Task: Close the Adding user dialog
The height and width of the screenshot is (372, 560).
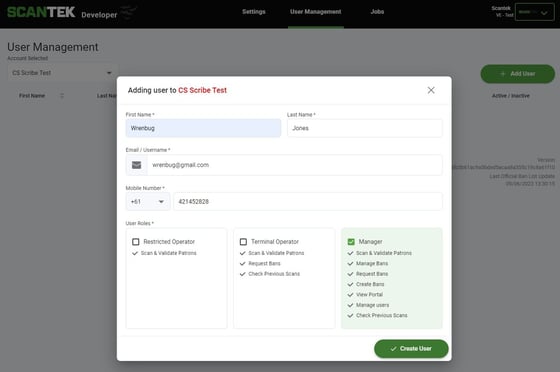Action: pyautogui.click(x=431, y=90)
